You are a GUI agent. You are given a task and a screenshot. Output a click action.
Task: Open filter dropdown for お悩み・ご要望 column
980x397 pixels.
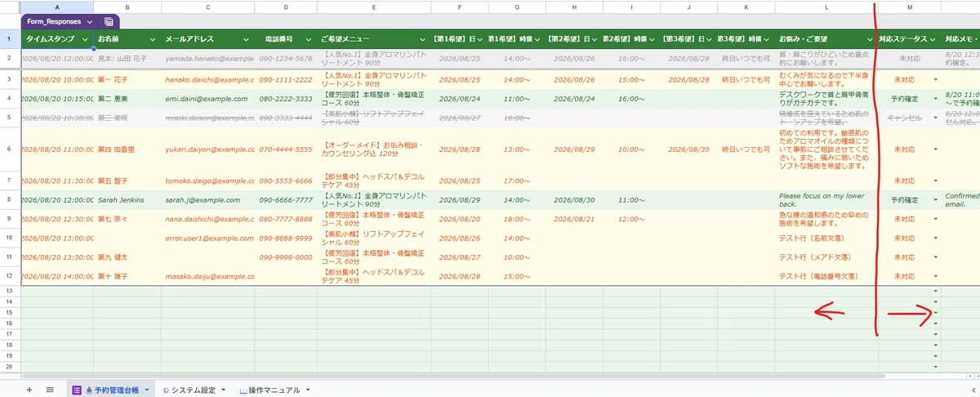point(869,38)
